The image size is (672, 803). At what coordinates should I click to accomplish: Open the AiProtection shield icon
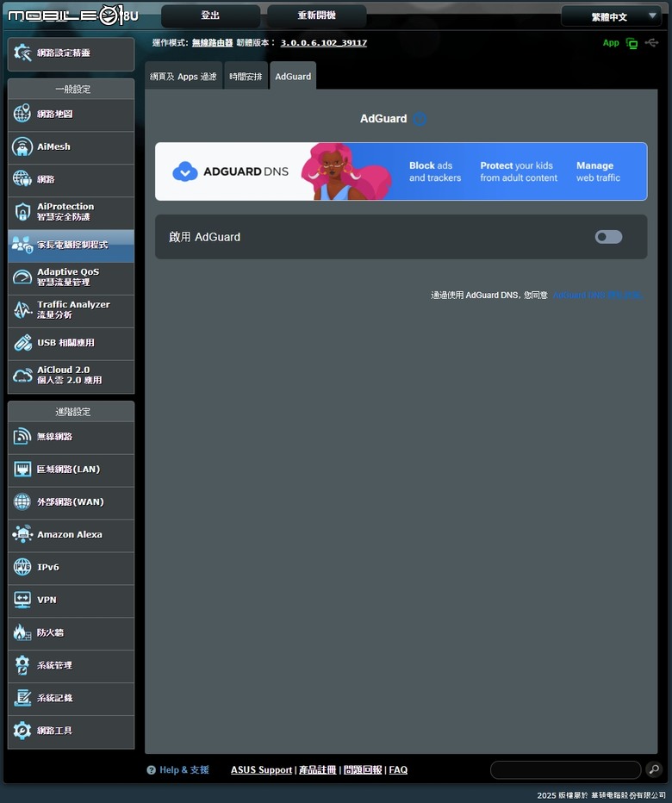click(x=22, y=211)
